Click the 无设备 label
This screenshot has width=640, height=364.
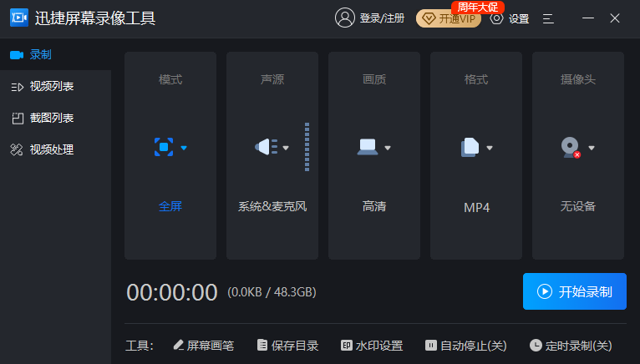pos(578,206)
